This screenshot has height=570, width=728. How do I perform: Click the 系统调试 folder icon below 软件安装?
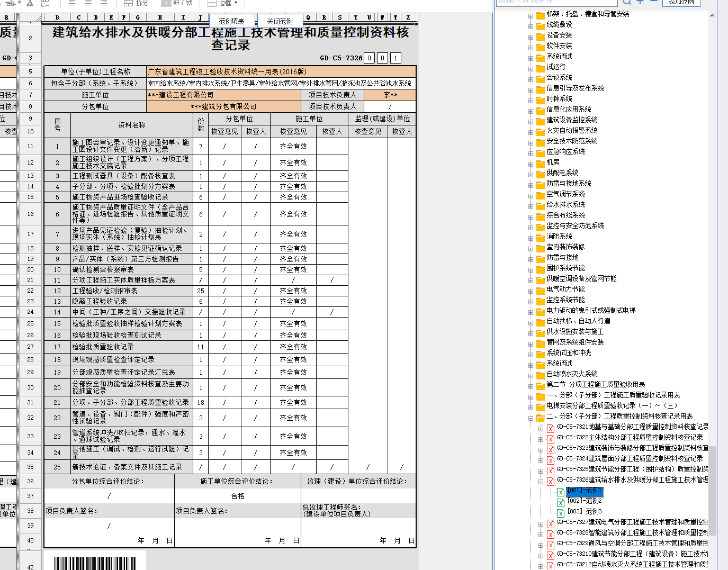[x=540, y=57]
